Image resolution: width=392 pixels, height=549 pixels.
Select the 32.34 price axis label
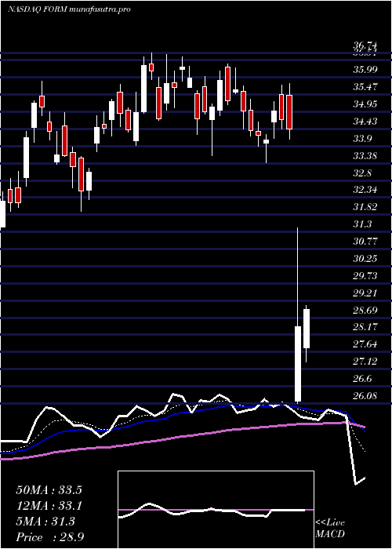tap(365, 190)
